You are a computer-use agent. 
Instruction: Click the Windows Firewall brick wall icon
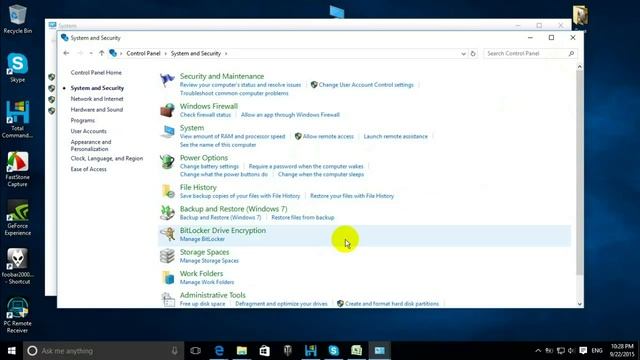click(167, 110)
